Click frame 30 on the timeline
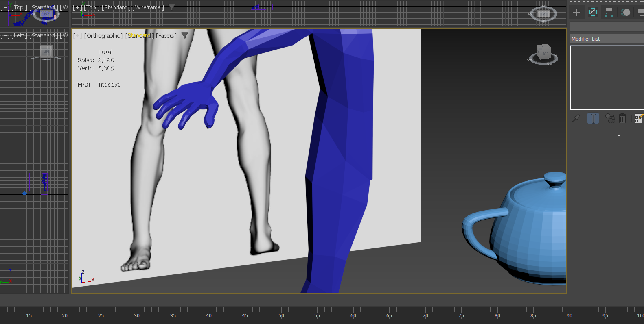644x324 pixels. pyautogui.click(x=137, y=315)
